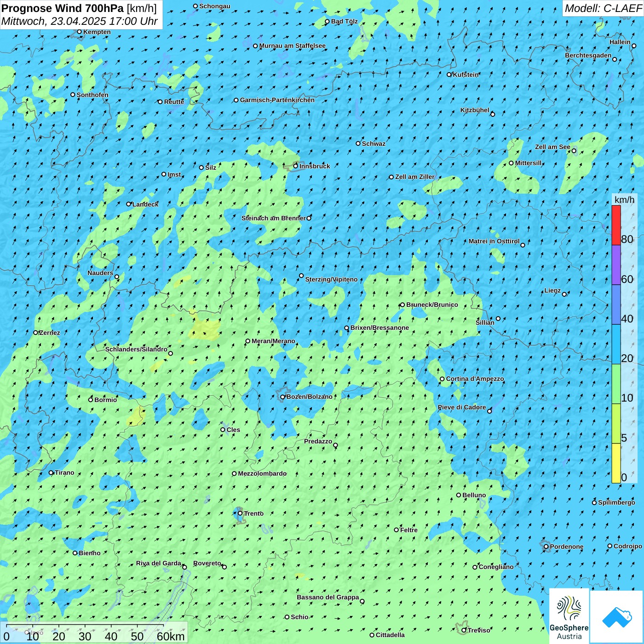Screen dimensions: 644x644
Task: Click the 'Mezzolombardo' label
Action: coord(262,473)
